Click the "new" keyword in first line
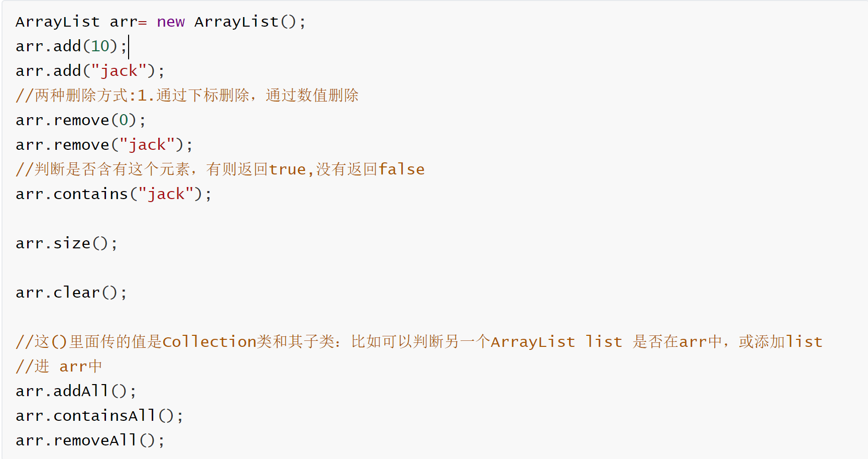Viewport: 868px width, 459px height. (171, 22)
